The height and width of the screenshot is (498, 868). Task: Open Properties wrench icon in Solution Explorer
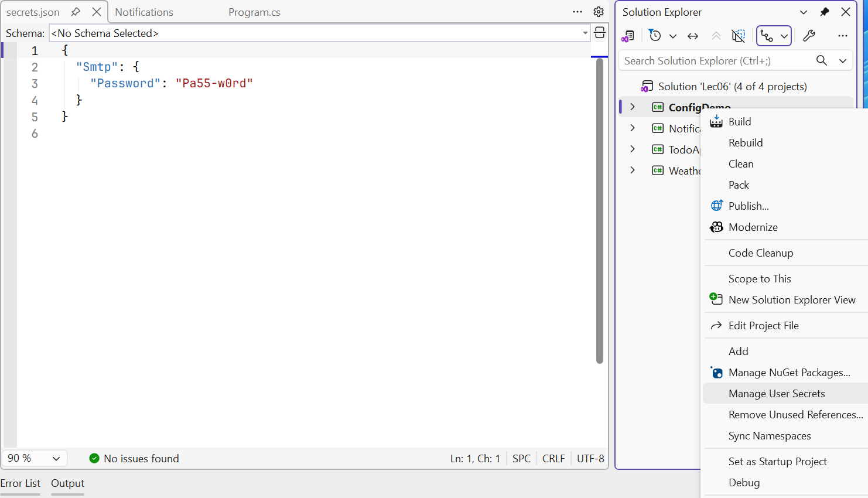tap(809, 36)
